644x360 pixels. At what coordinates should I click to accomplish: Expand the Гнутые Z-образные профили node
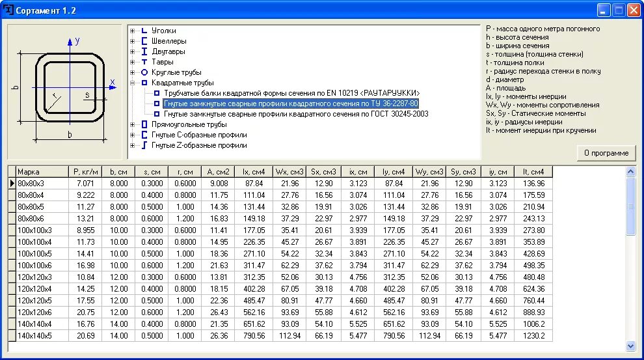coord(132,145)
